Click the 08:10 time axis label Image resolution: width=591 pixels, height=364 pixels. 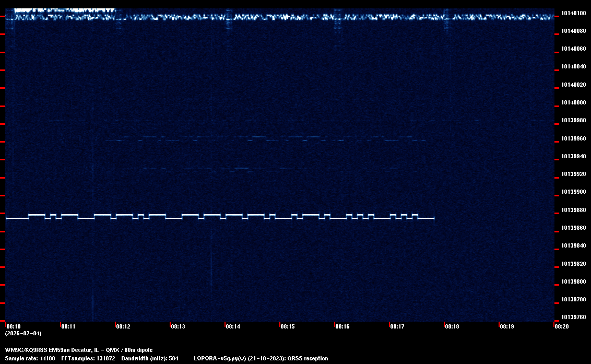point(13,326)
